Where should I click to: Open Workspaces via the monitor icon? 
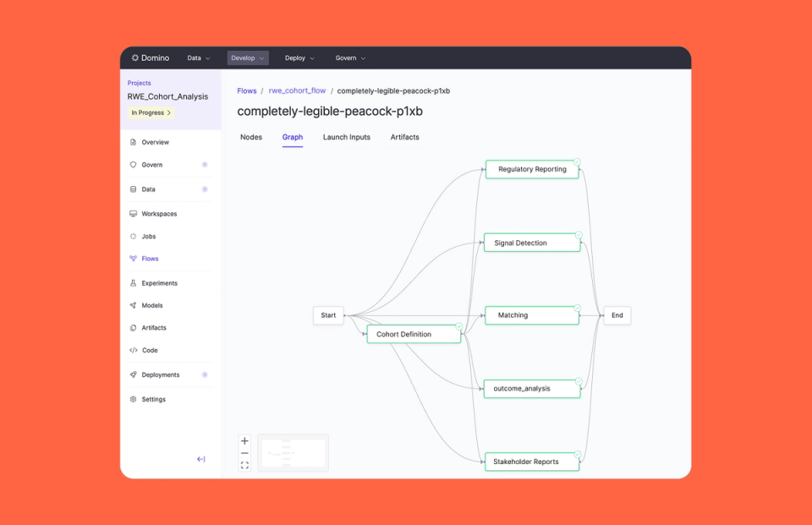pyautogui.click(x=133, y=214)
